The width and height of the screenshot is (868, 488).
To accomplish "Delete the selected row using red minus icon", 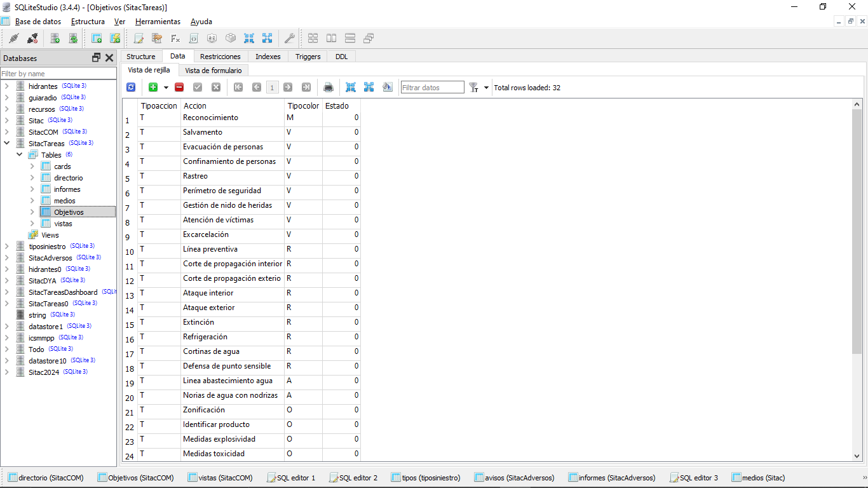I will [x=179, y=88].
